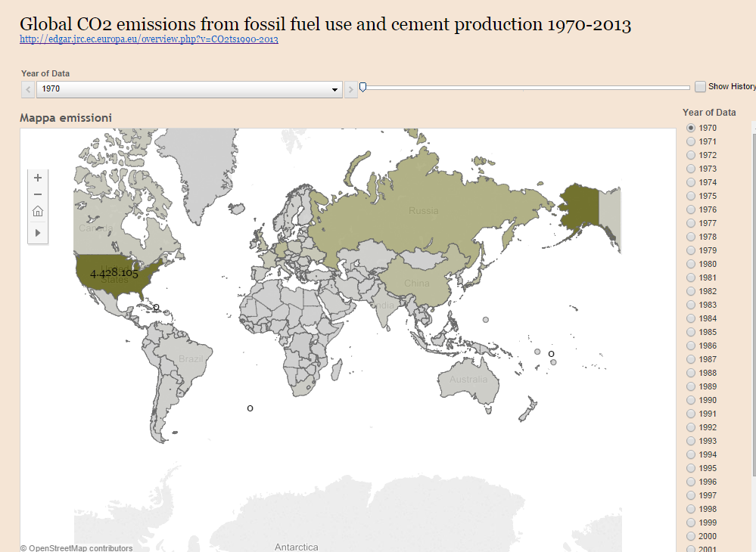The width and height of the screenshot is (756, 552).
Task: Zoom out on the emissions map
Action: click(38, 194)
